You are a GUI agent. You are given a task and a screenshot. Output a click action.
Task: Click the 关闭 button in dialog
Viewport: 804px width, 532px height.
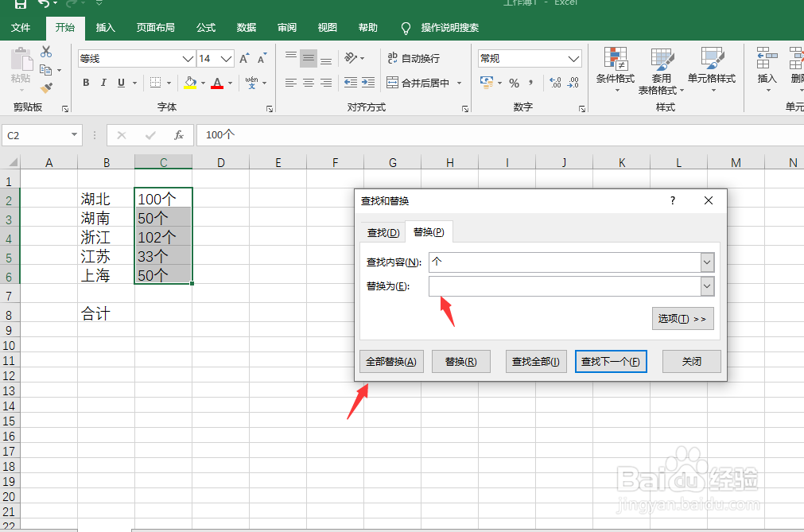[x=692, y=361]
